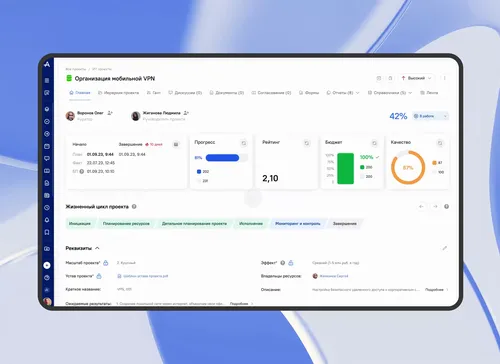Open calendar icon in dates card

point(176,144)
